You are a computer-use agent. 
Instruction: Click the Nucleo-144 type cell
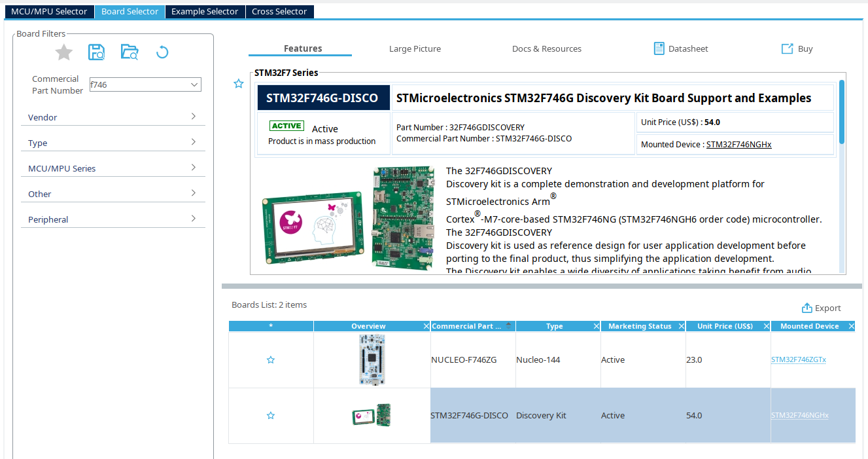coord(558,360)
